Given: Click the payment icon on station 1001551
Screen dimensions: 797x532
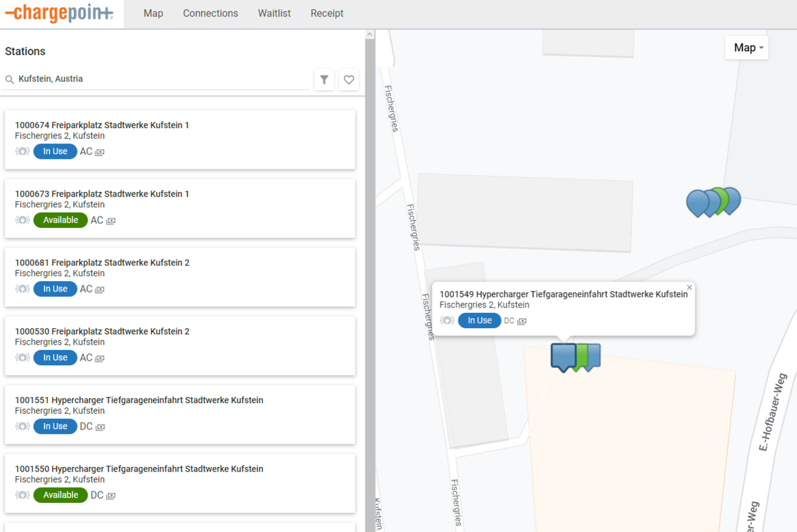Looking at the screenshot, I should point(100,427).
